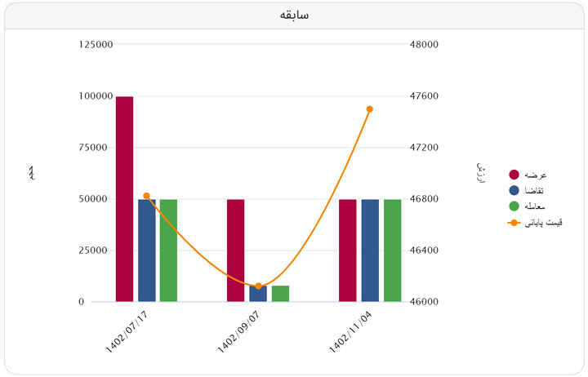
Task: Select the orange price point near 46800
Action: click(147, 196)
